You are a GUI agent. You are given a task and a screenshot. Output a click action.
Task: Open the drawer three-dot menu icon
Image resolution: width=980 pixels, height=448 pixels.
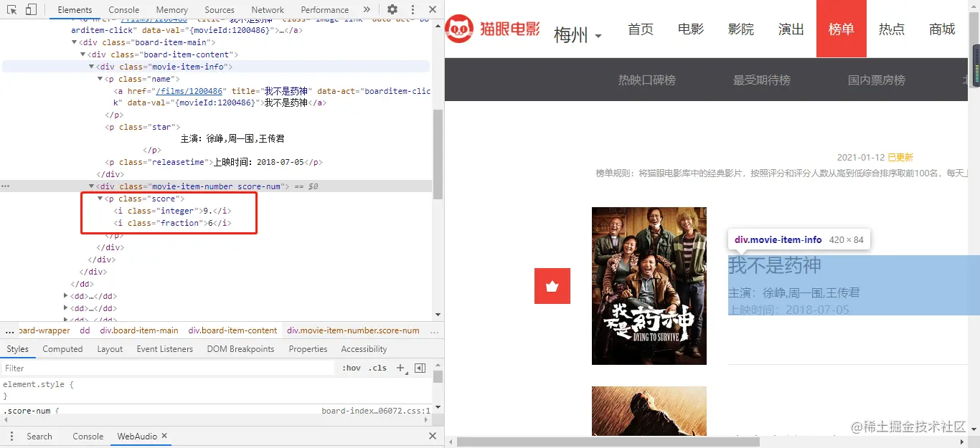(x=11, y=436)
